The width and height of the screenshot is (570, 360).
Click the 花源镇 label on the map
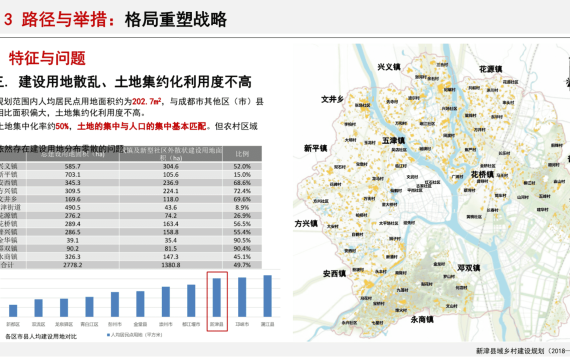(x=490, y=69)
